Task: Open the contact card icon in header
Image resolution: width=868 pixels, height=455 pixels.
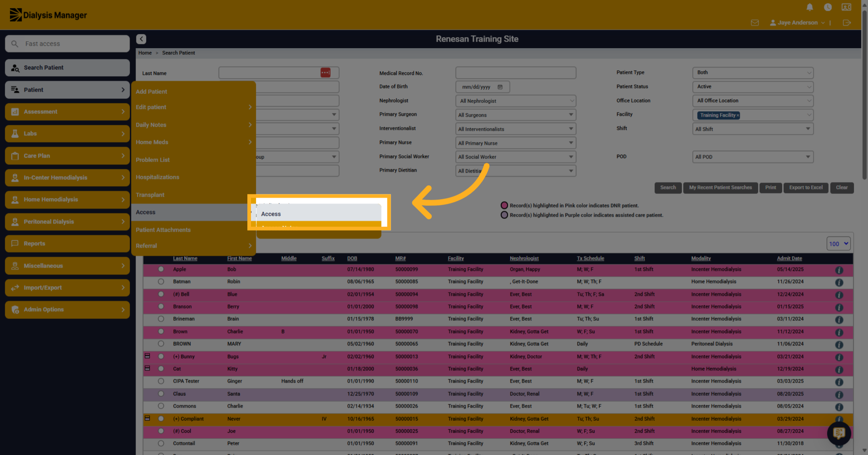Action: (846, 7)
